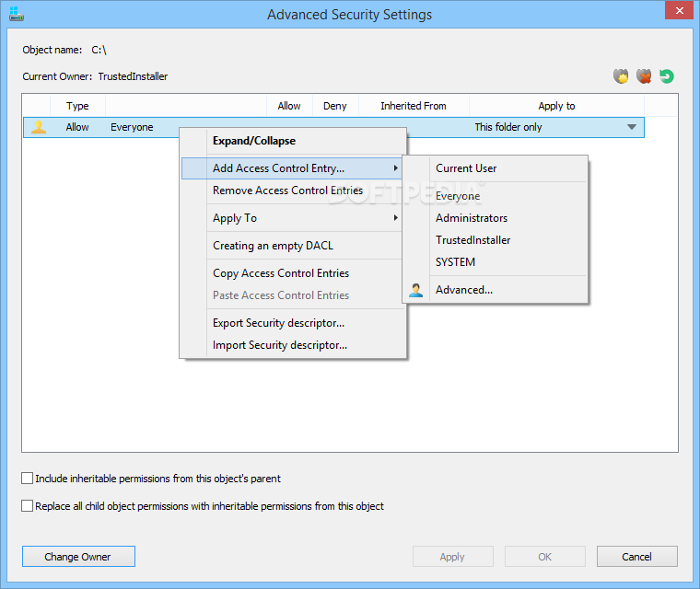This screenshot has width=700, height=589.
Task: Click the Change Owner button
Action: click(x=78, y=557)
